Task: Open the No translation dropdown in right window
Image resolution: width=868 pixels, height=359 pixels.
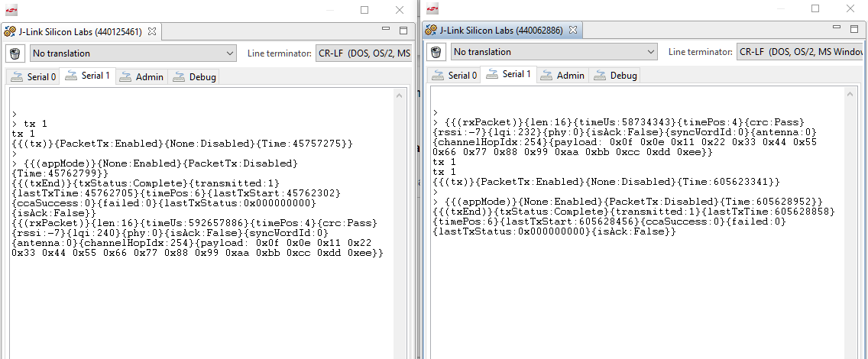Action: click(554, 52)
